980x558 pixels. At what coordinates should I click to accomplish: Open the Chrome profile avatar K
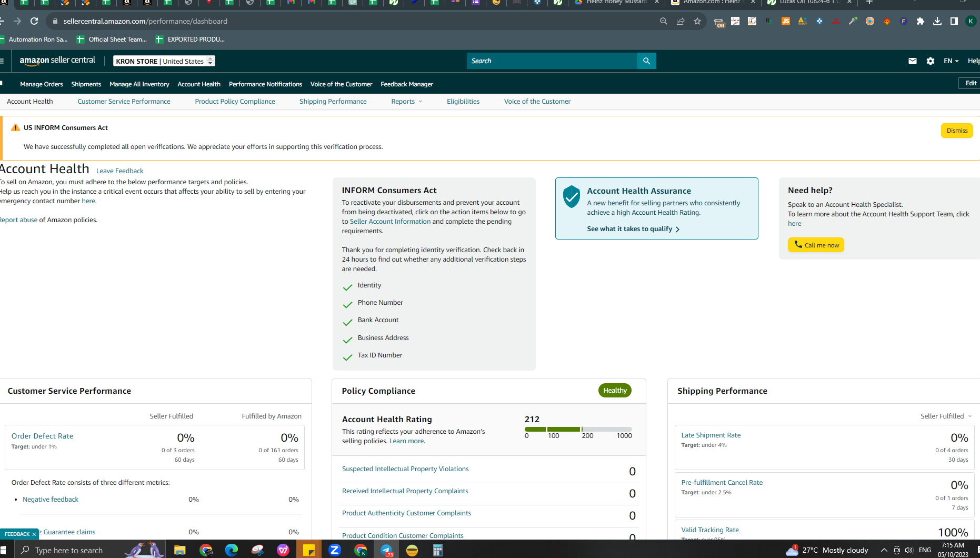click(971, 21)
